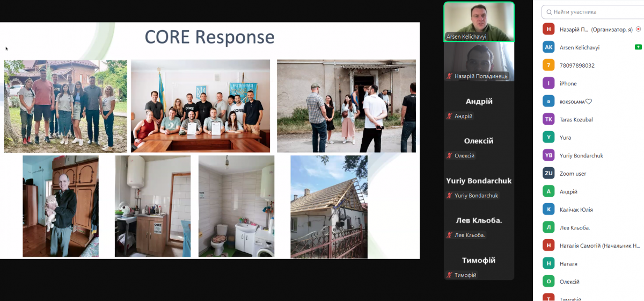Viewport: 644px width, 301px height.
Task: Click the search magnifier icon in participants panel
Action: click(548, 12)
